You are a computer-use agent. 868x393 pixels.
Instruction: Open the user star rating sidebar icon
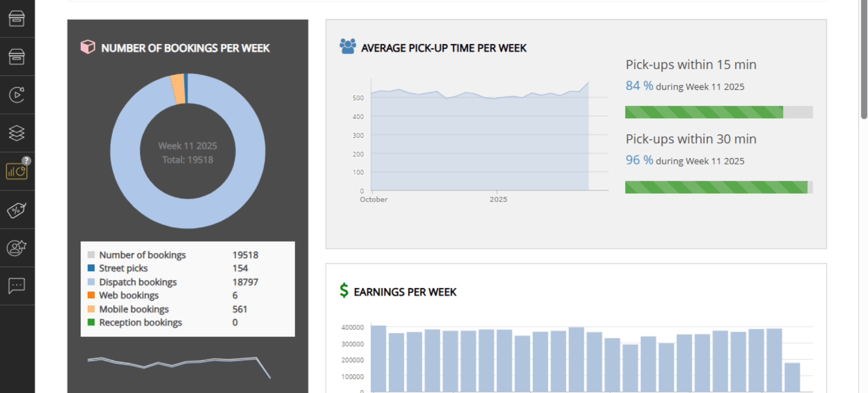coord(17,248)
